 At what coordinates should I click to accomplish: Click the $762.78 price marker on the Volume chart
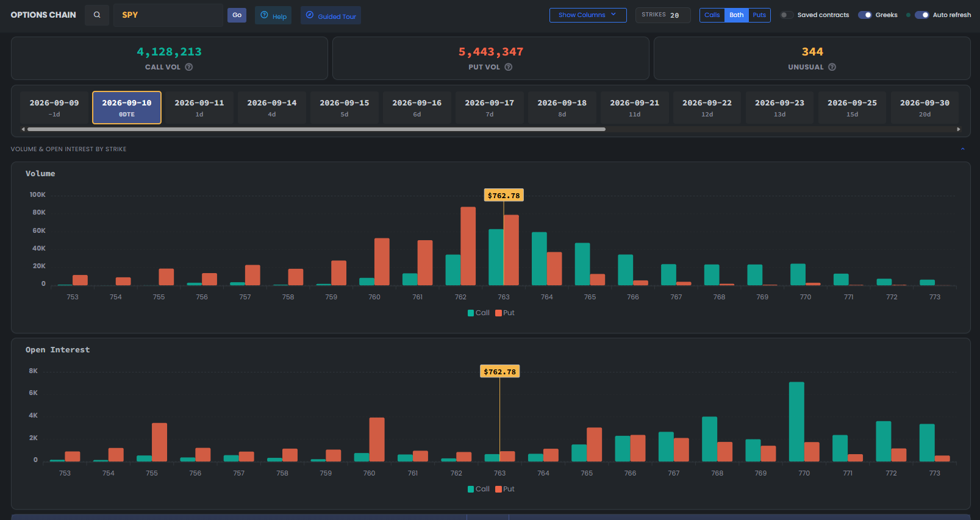[504, 196]
